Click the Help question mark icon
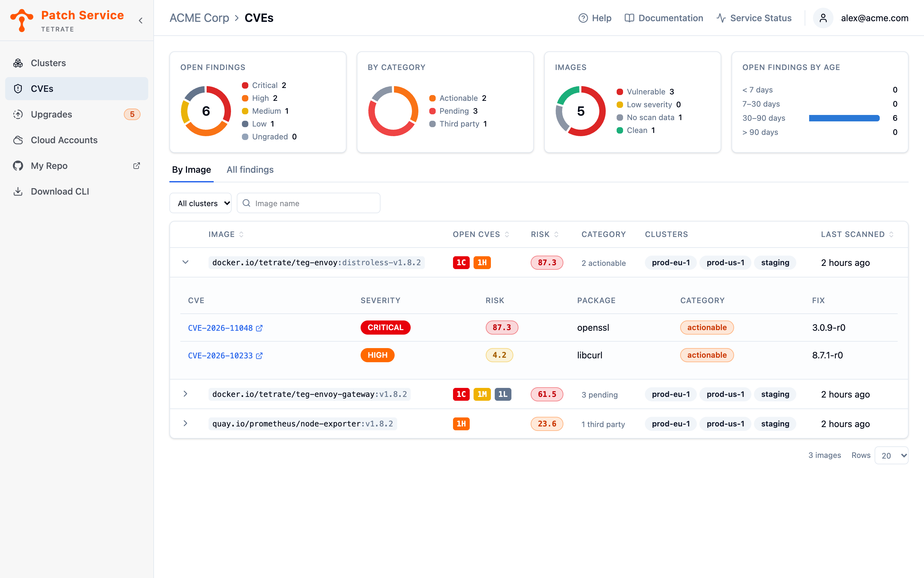Viewport: 924px width, 578px height. 583,18
